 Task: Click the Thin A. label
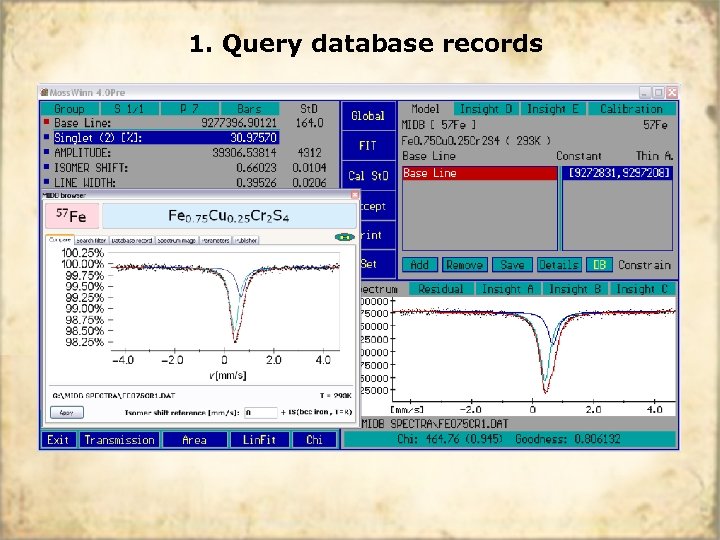(654, 156)
